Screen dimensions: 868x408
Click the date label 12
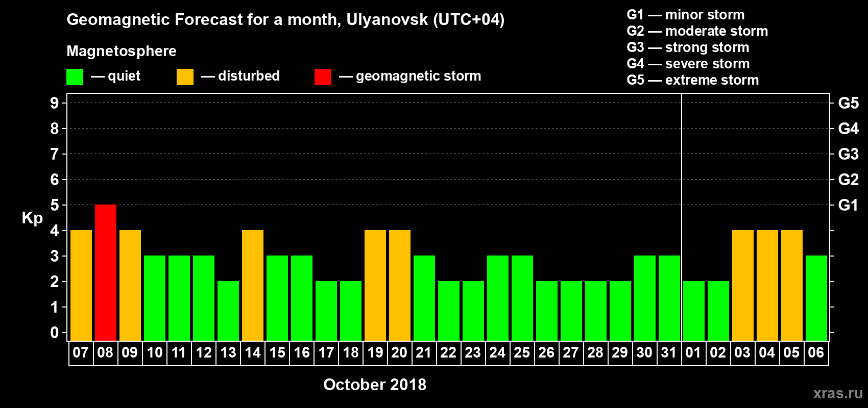[204, 352]
